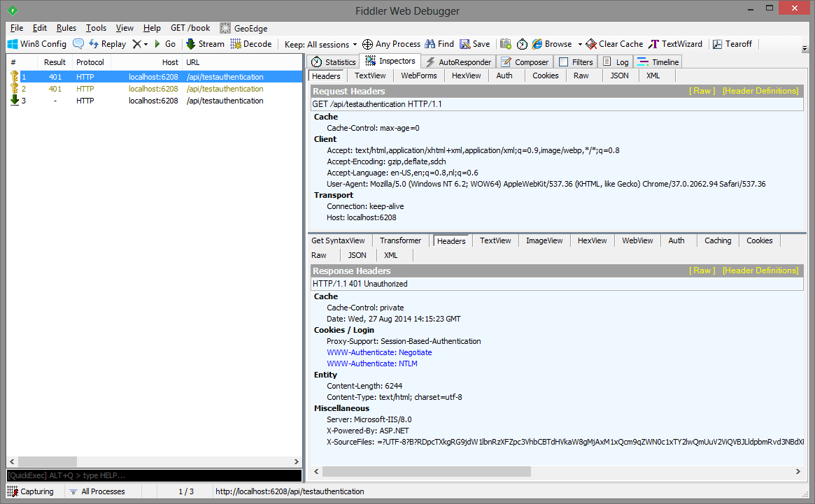Clear the cache via Clear Cache
Screen dimensions: 815x504
[x=614, y=44]
